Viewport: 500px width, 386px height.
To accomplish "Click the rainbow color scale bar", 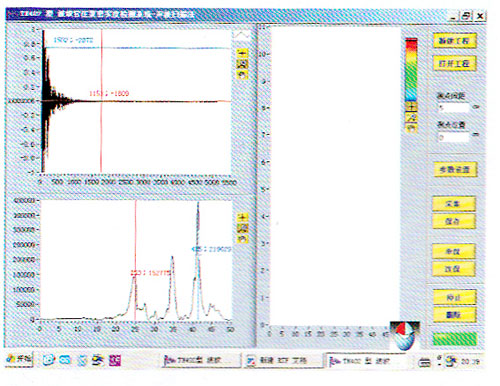I will 411,69.
